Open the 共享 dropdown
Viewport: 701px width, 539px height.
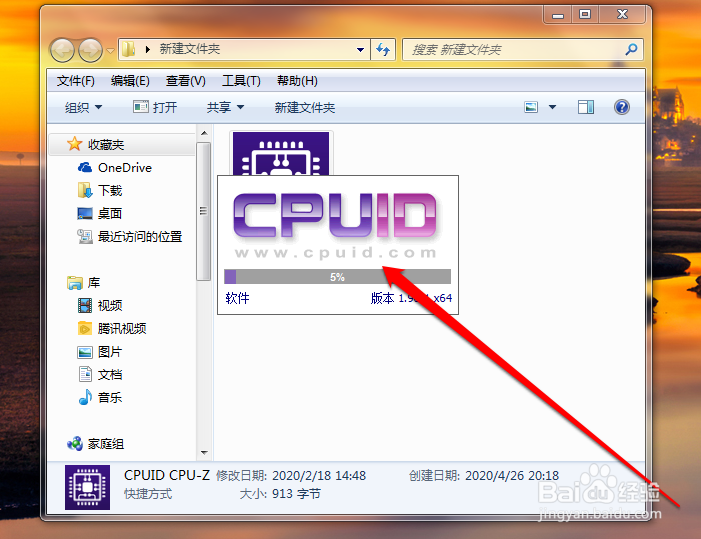(x=225, y=107)
